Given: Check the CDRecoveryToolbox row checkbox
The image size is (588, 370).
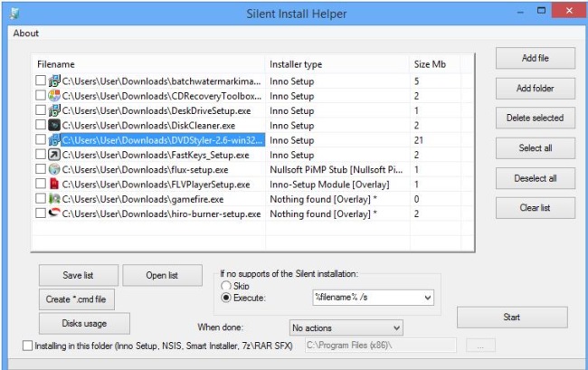Looking at the screenshot, I should (41, 95).
